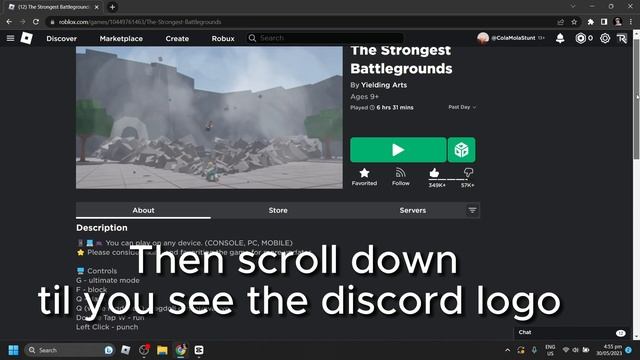Open the Roblox settings gear

pyautogui.click(x=605, y=38)
